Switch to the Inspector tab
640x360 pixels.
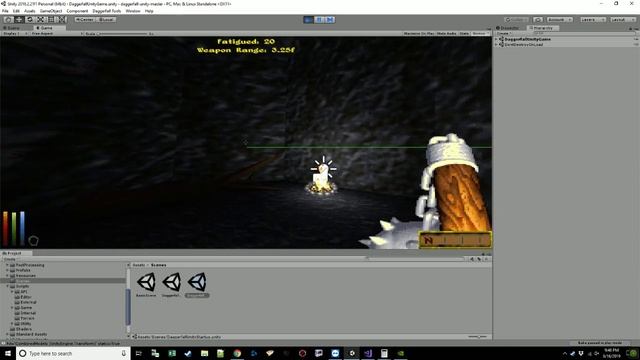tap(508, 28)
